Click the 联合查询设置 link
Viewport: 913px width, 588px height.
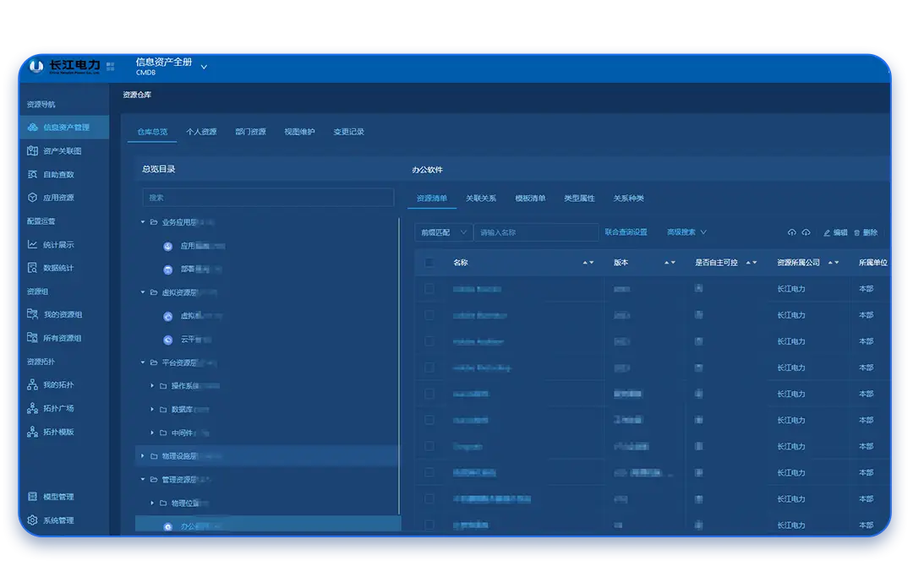(x=626, y=232)
